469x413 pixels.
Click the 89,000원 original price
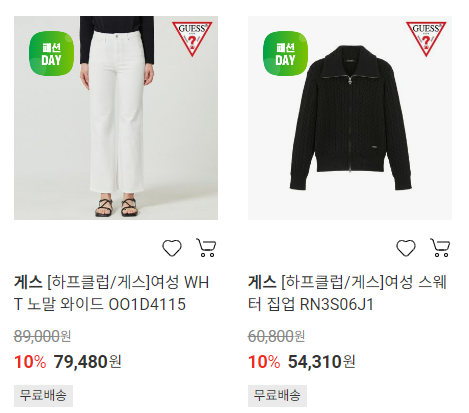[x=42, y=336]
